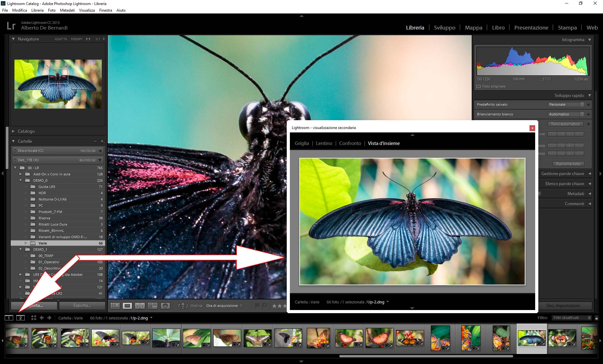This screenshot has height=364, width=603.
Task: Add a new folder with plus icon
Action: tap(102, 142)
